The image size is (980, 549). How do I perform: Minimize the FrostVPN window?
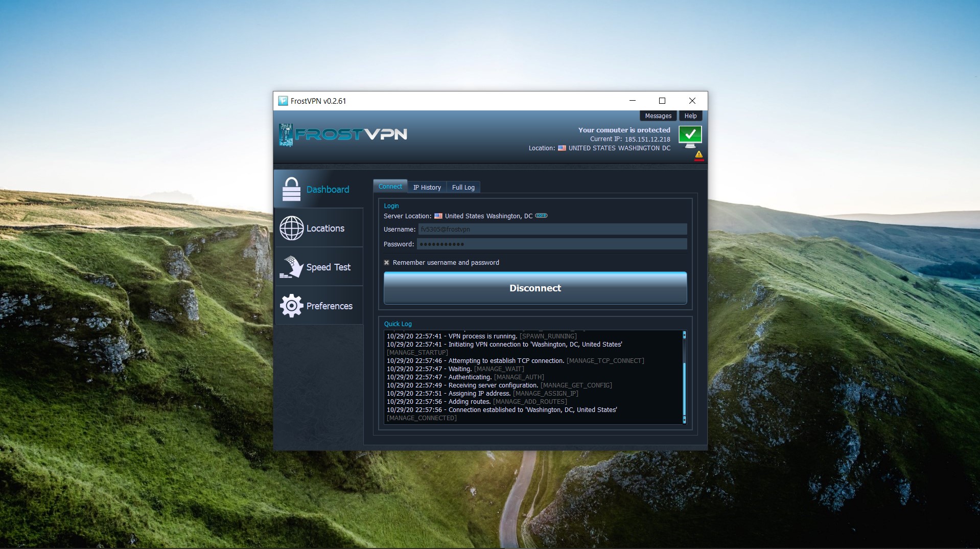click(x=633, y=101)
